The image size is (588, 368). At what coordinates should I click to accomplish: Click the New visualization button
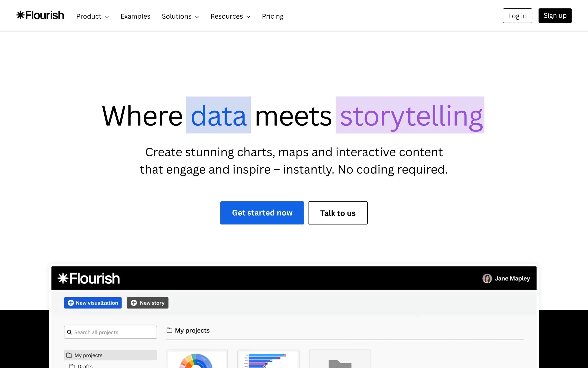click(93, 303)
